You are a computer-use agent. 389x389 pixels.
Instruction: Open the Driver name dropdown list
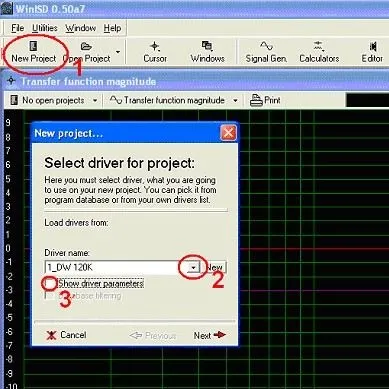[193, 267]
